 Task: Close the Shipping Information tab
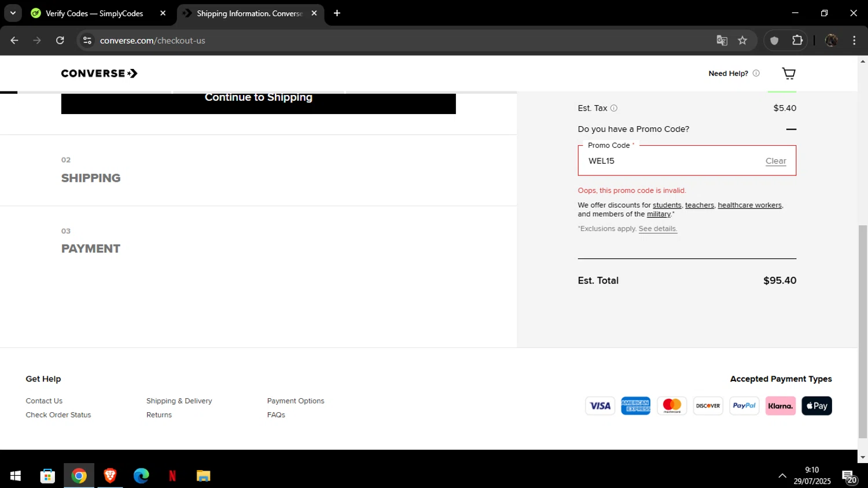point(314,13)
